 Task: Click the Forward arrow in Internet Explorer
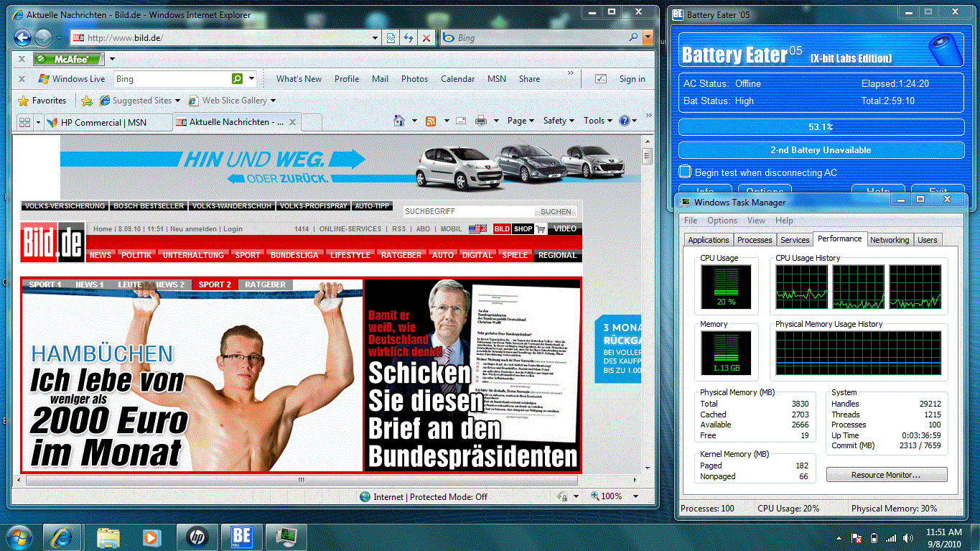[43, 38]
